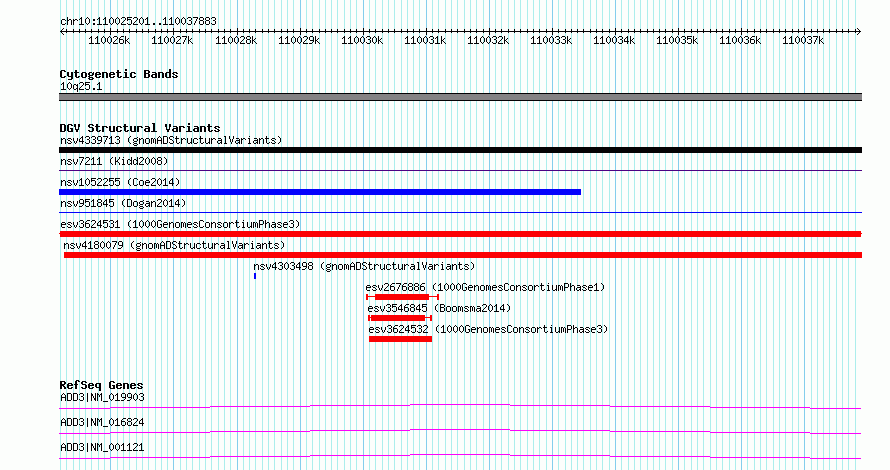Screen dimensions: 890x470
Task: Click the red esv3624531 variant bar
Action: pos(460,234)
